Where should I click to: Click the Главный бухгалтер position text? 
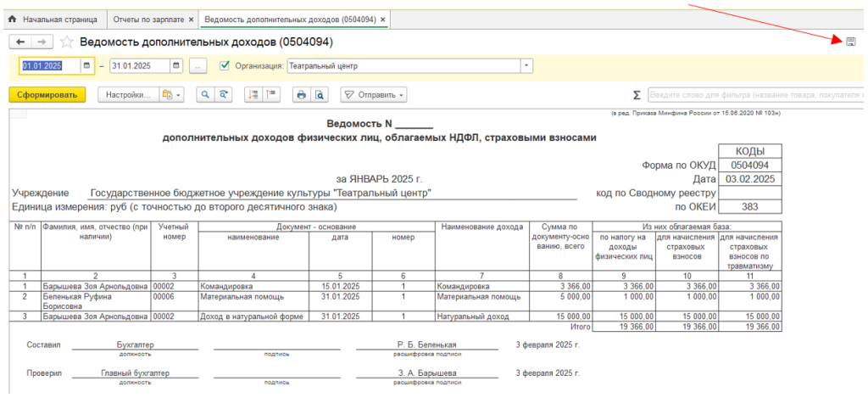click(x=135, y=373)
